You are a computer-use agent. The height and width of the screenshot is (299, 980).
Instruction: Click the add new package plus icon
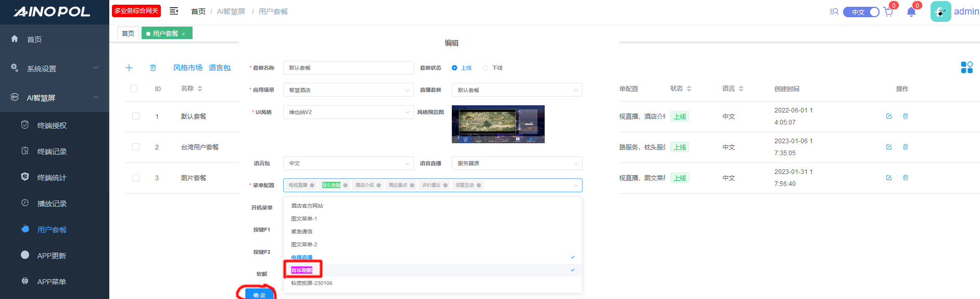coord(129,68)
